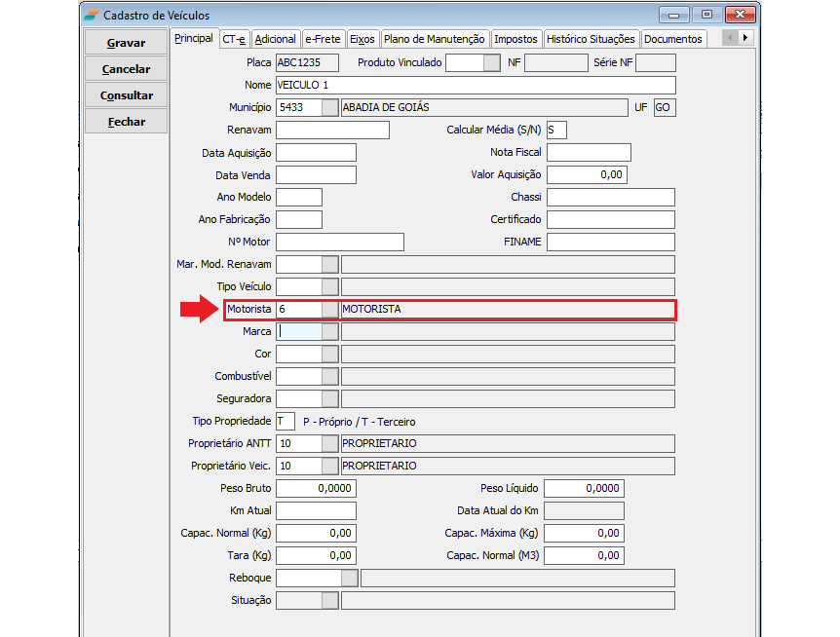The width and height of the screenshot is (840, 637).
Task: Click the Combustível lookup button
Action: pyautogui.click(x=330, y=377)
